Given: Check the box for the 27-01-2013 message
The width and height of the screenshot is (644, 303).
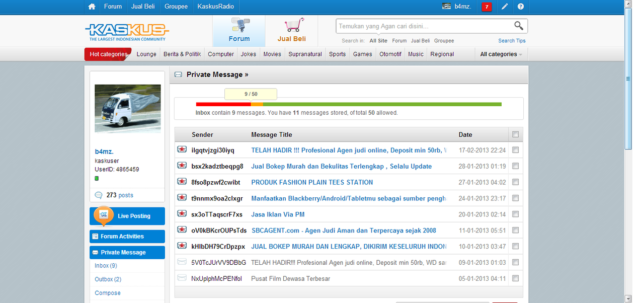Looking at the screenshot, I should pos(515,182).
